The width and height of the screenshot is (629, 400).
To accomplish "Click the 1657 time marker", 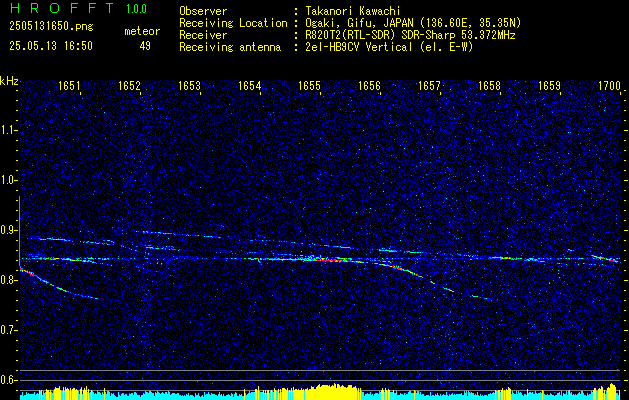I will (x=429, y=85).
